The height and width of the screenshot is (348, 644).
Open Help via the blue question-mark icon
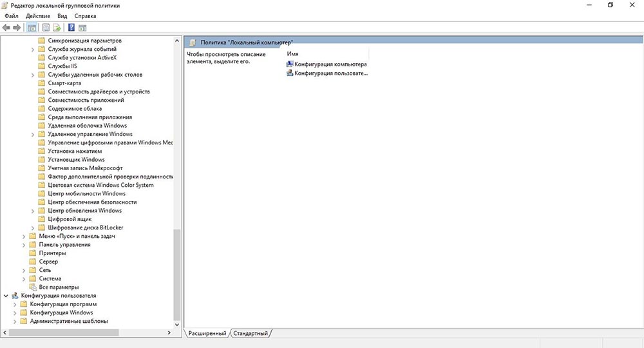[71, 28]
